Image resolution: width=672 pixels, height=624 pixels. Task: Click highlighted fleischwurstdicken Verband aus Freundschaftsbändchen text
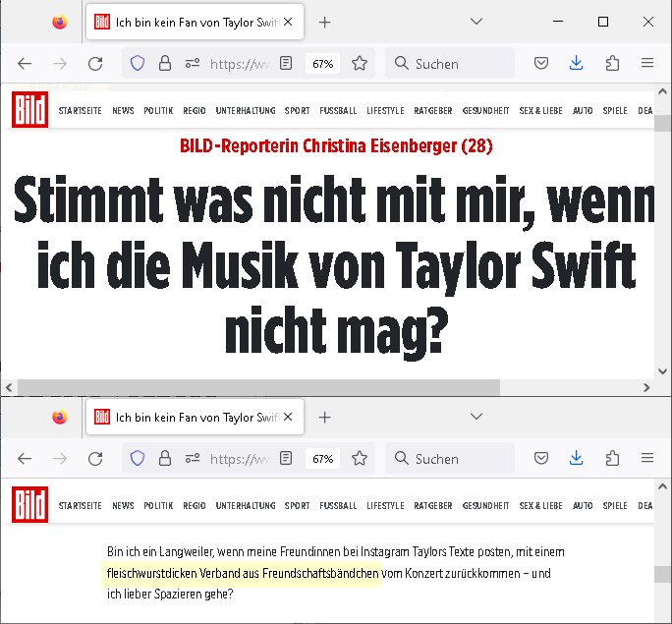pyautogui.click(x=243, y=574)
